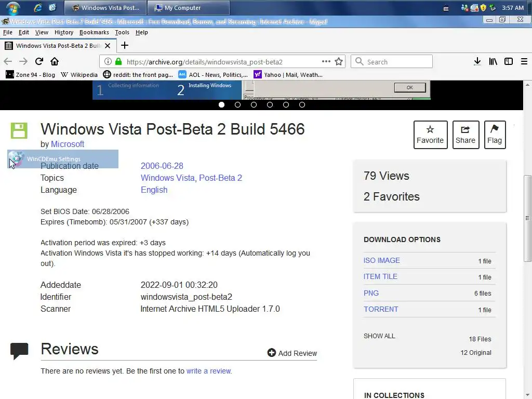The height and width of the screenshot is (399, 532).
Task: Expand ISO IMAGE download option
Action: [x=382, y=260]
